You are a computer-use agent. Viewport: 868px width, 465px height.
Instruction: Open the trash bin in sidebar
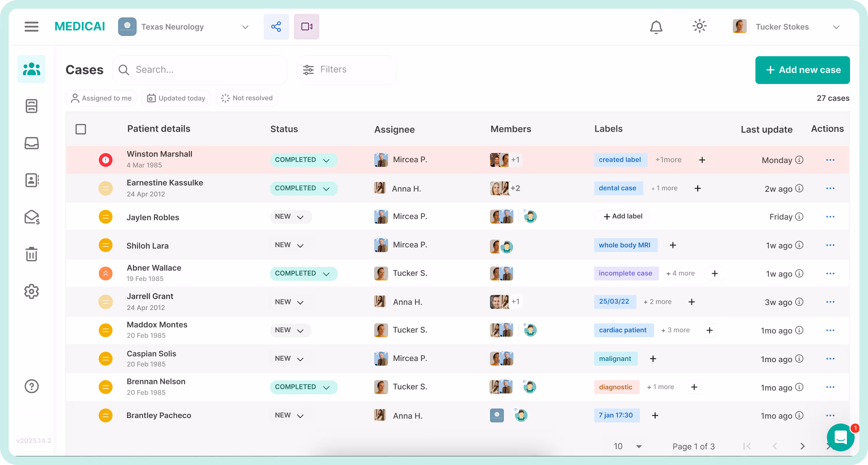(x=31, y=254)
